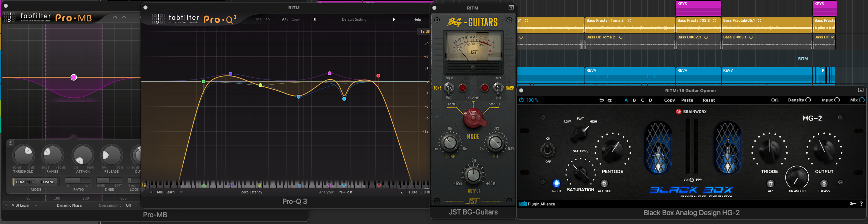This screenshot has height=224, width=868.
Task: Select setting D in HG-2
Action: 651,100
